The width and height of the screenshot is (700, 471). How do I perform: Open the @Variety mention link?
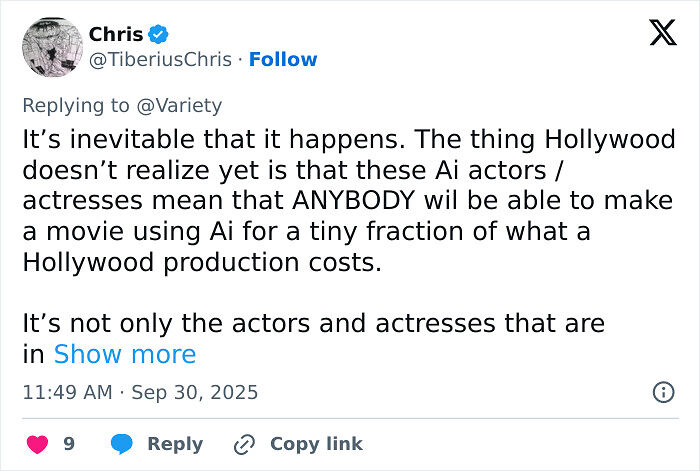tap(181, 105)
